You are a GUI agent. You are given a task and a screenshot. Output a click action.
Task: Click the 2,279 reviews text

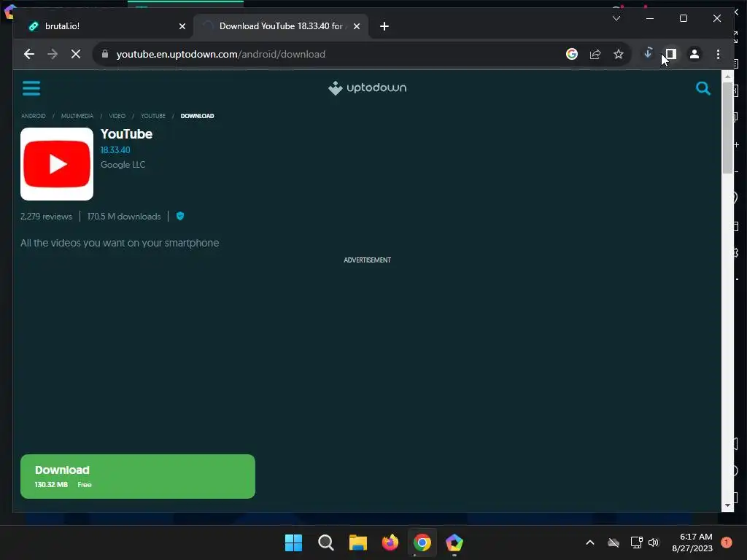46,217
